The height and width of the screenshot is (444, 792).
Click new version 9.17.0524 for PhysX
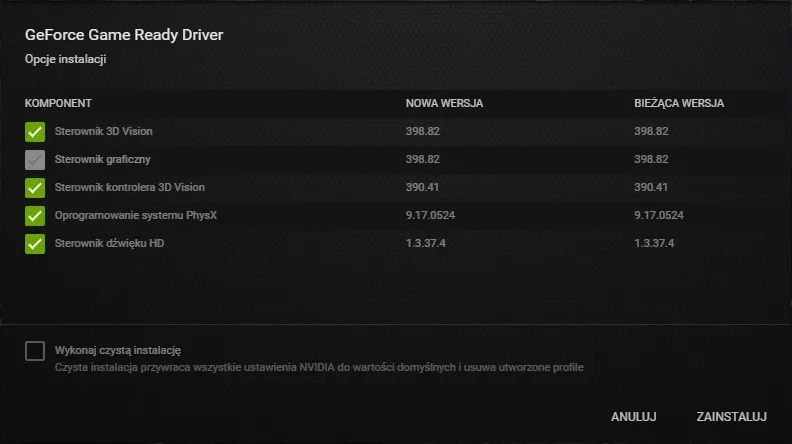click(430, 215)
